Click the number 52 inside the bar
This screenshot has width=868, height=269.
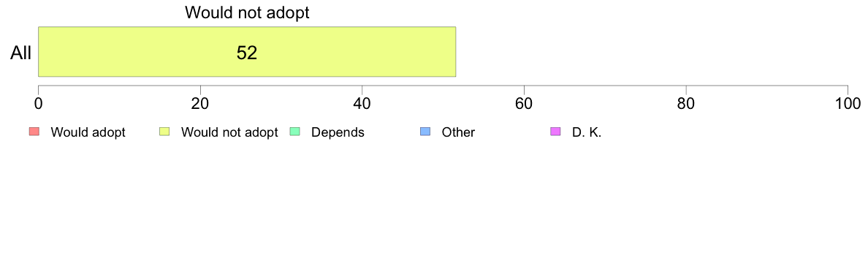click(x=247, y=53)
